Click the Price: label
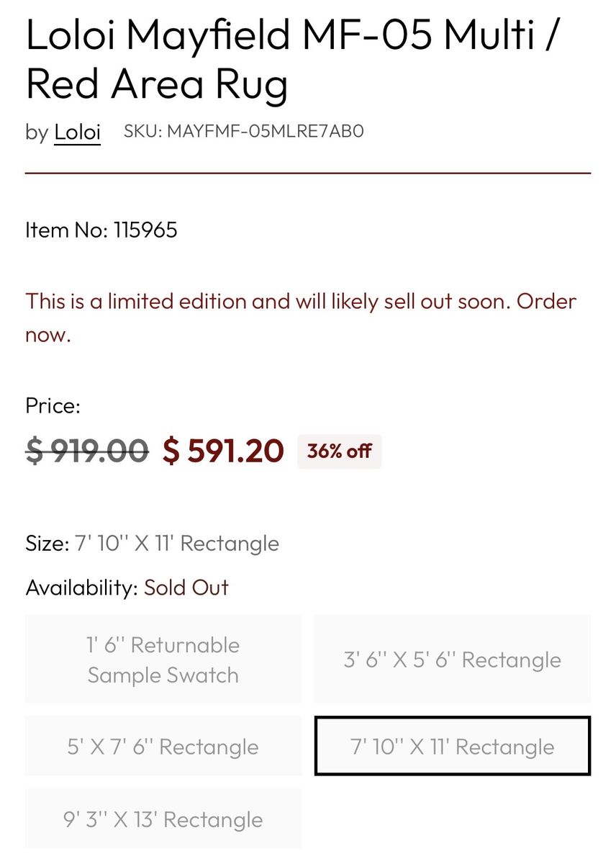 [53, 406]
